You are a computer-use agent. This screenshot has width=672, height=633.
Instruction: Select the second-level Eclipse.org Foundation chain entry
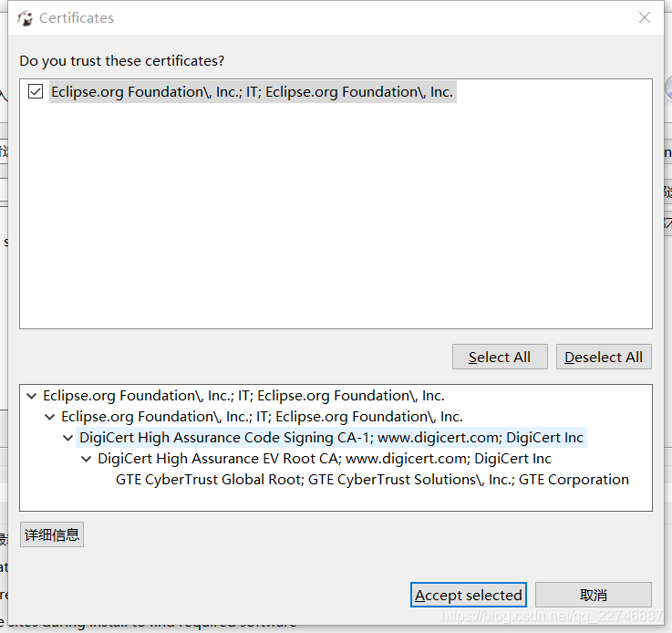[x=262, y=417]
